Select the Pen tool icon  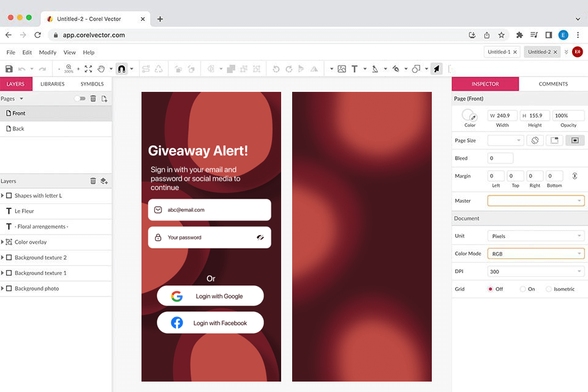coord(375,69)
